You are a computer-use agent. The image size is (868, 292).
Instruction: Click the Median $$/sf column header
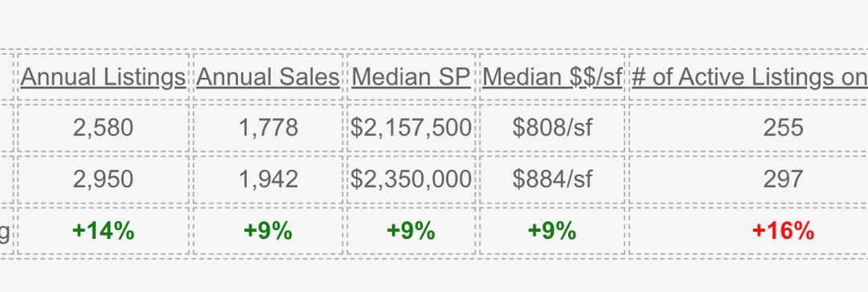click(x=552, y=77)
